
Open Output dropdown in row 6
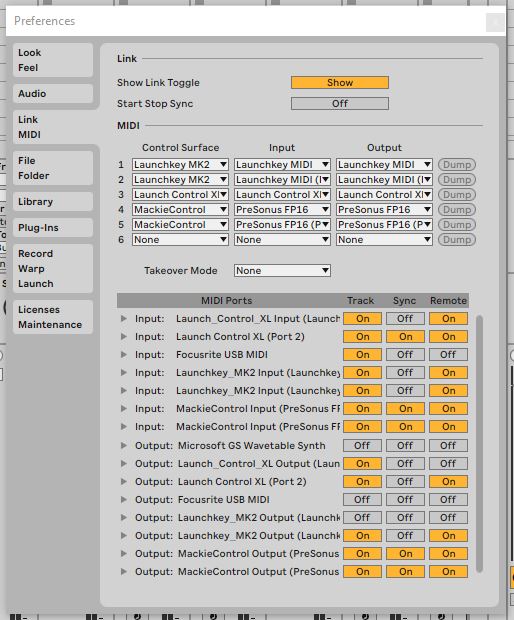384,240
